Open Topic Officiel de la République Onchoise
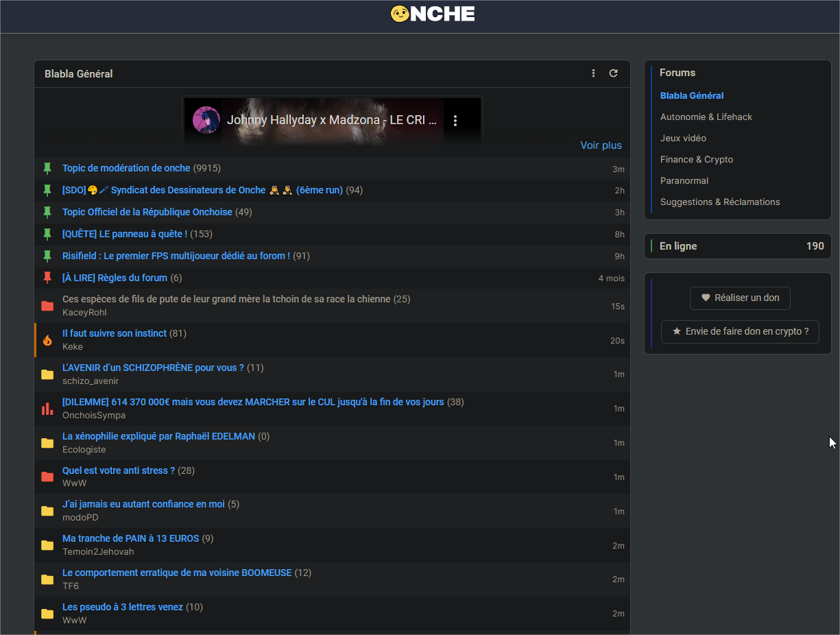Viewport: 840px width, 635px height. (x=147, y=213)
